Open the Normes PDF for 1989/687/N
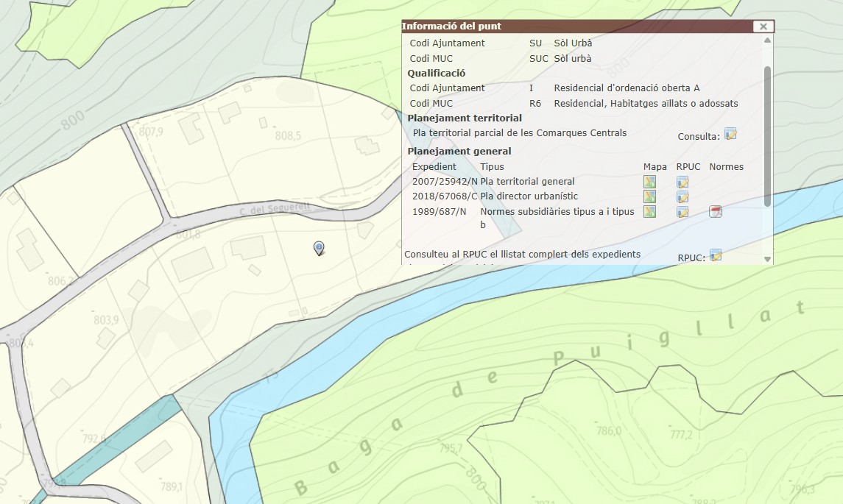Screen dimensions: 843x504 point(715,212)
